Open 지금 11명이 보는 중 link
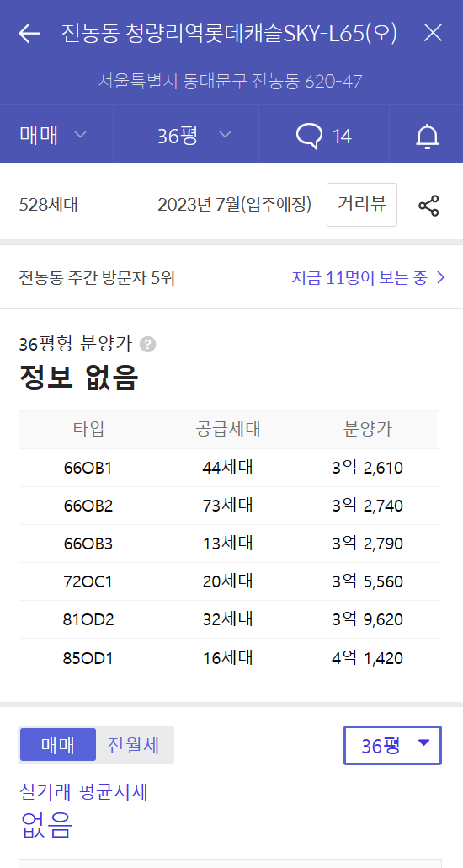Screen dimensions: 463x868 [x=369, y=277]
